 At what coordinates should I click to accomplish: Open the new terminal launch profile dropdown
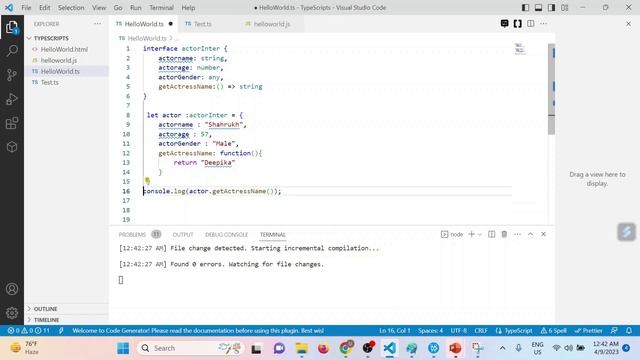pyautogui.click(x=480, y=234)
